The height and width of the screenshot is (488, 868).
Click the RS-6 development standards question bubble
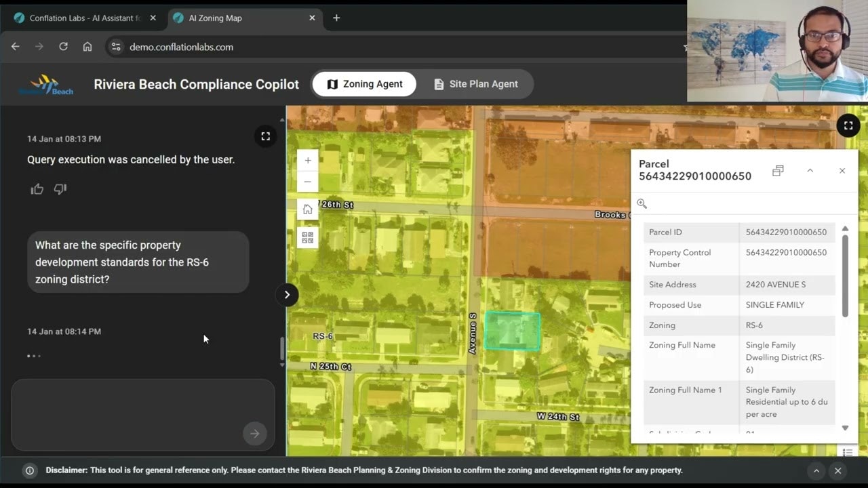pos(138,262)
